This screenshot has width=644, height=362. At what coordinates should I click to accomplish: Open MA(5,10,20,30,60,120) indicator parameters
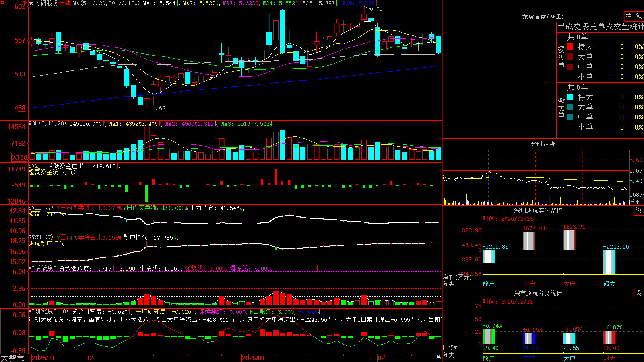coord(106,3)
